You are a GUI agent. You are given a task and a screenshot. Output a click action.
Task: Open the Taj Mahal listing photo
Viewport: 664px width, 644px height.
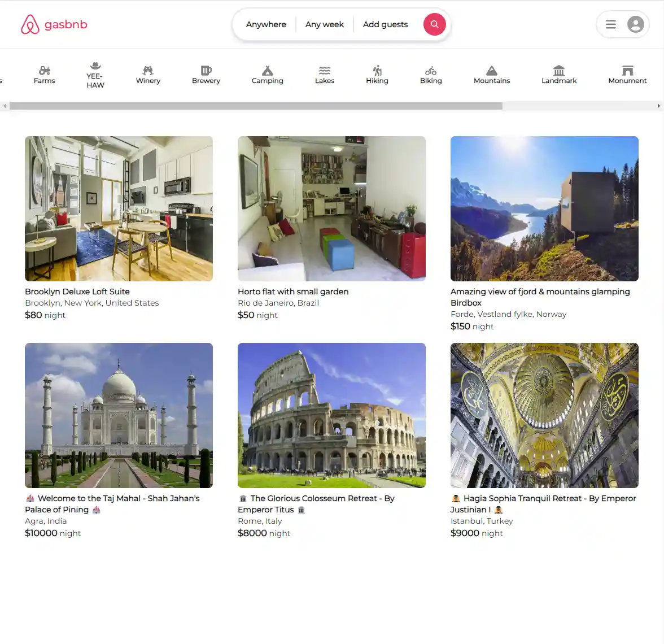point(119,415)
